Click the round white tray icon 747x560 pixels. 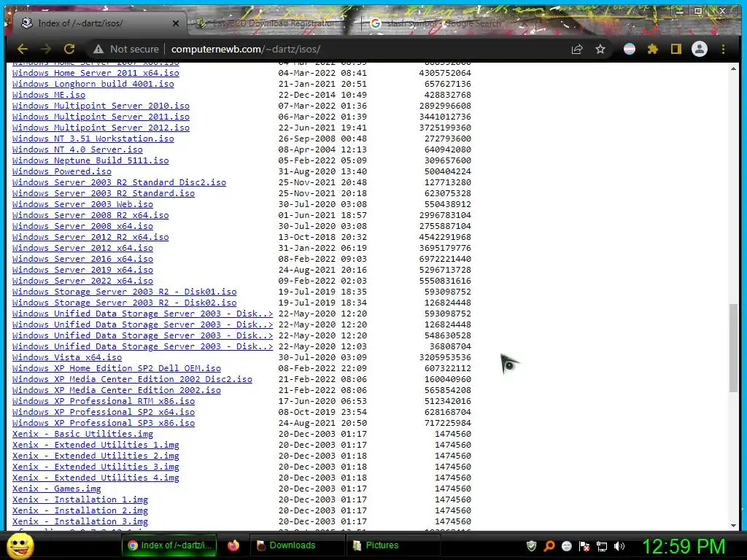click(x=566, y=545)
